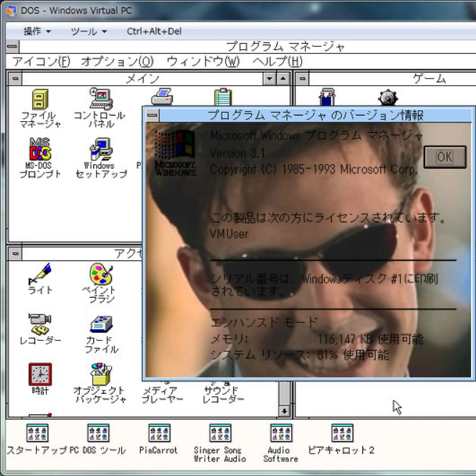Open the コントロールパネル icon
Image resolution: width=476 pixels, height=476 pixels.
(101, 99)
